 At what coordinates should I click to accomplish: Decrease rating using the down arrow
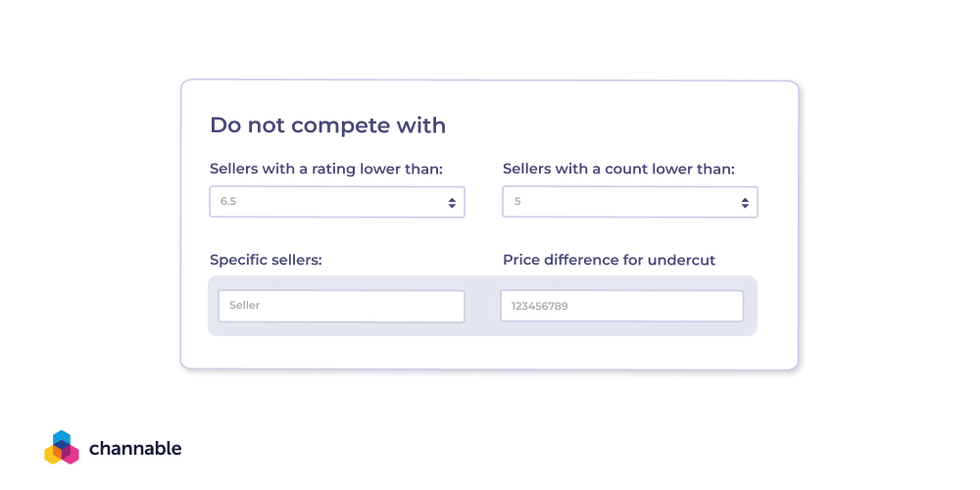tap(452, 207)
